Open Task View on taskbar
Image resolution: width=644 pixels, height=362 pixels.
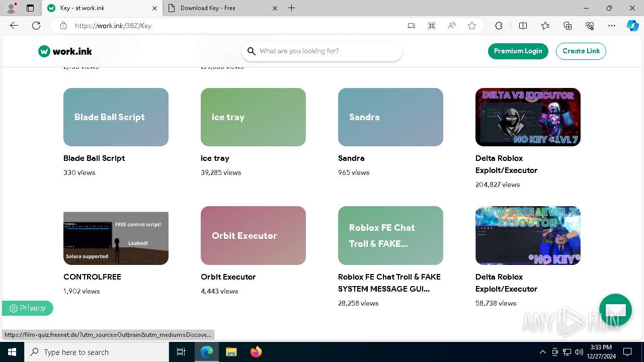coord(181,352)
